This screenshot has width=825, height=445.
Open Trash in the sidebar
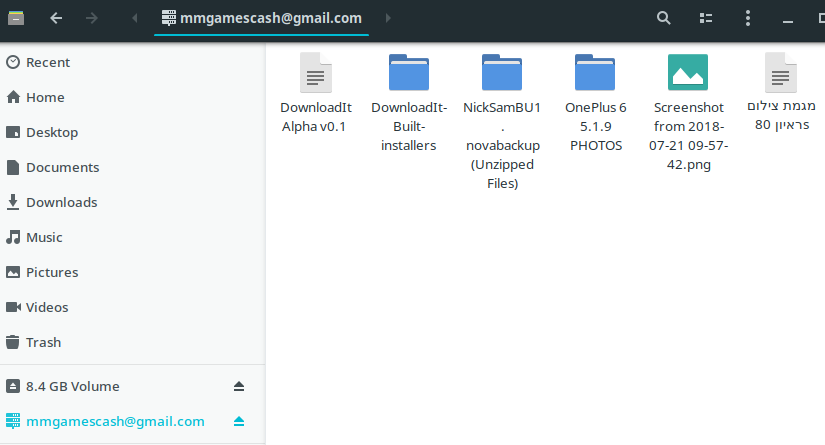point(133,342)
